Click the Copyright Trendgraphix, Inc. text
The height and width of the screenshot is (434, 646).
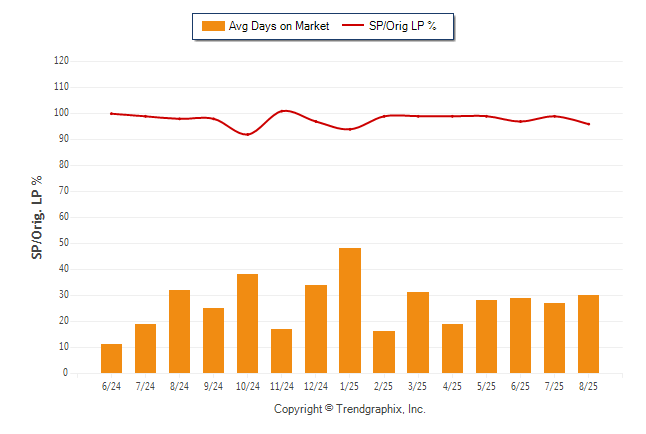[350, 409]
